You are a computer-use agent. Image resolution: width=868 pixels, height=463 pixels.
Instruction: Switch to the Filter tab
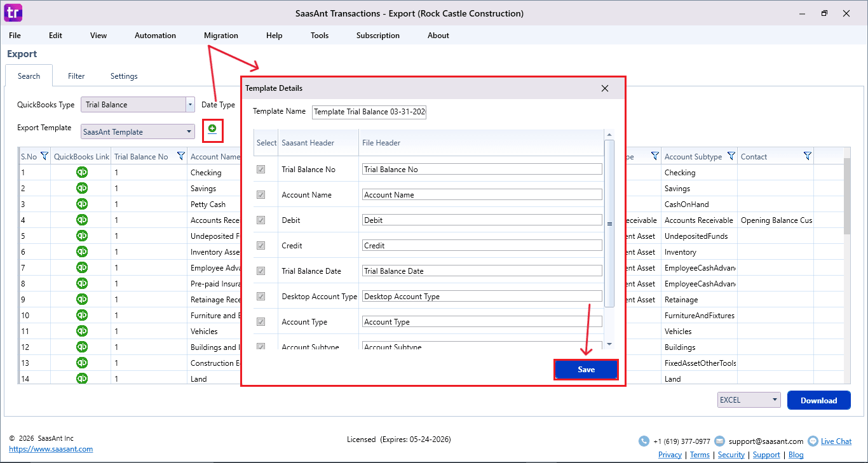(x=76, y=76)
